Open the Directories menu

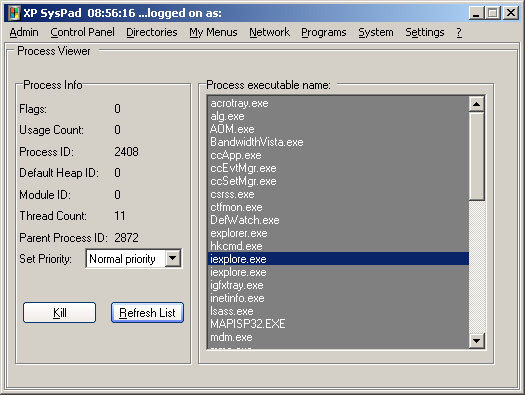click(152, 32)
